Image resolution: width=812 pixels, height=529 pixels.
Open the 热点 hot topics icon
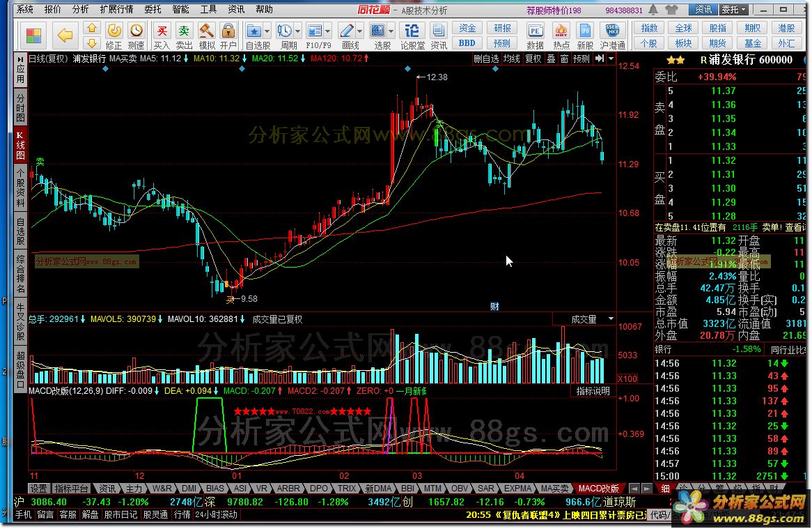pos(561,36)
